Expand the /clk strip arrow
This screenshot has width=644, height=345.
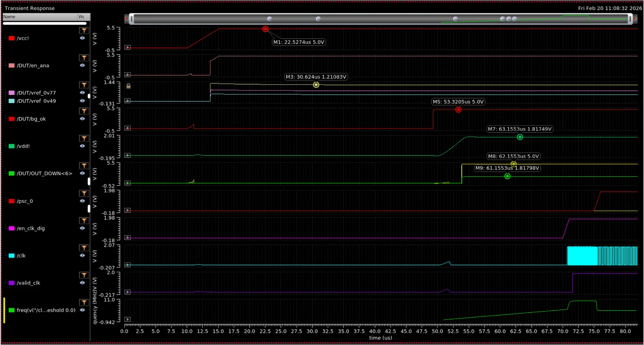pos(128,265)
